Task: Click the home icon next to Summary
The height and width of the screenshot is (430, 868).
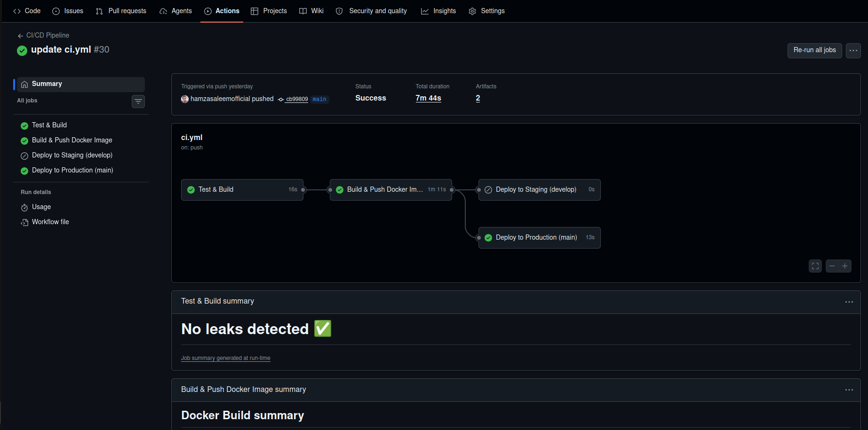Action: click(x=24, y=84)
